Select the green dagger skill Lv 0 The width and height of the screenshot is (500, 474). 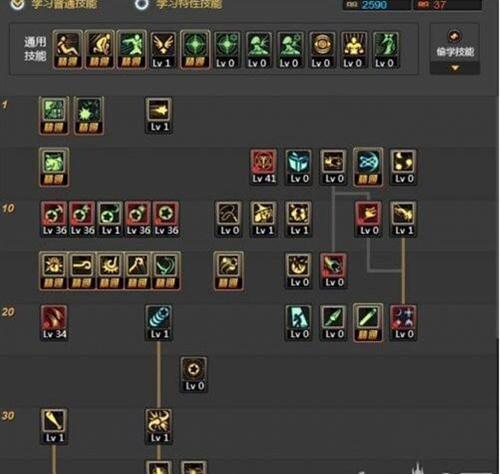(x=333, y=323)
